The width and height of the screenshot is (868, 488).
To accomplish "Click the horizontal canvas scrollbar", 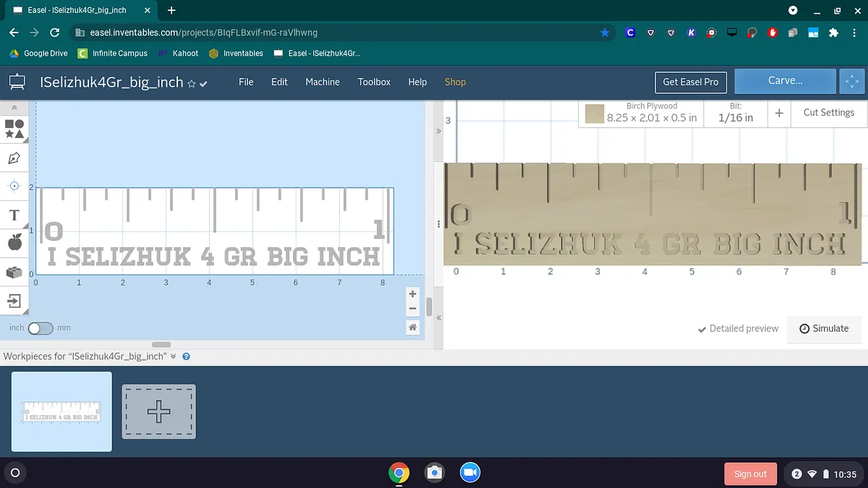I will (x=161, y=344).
